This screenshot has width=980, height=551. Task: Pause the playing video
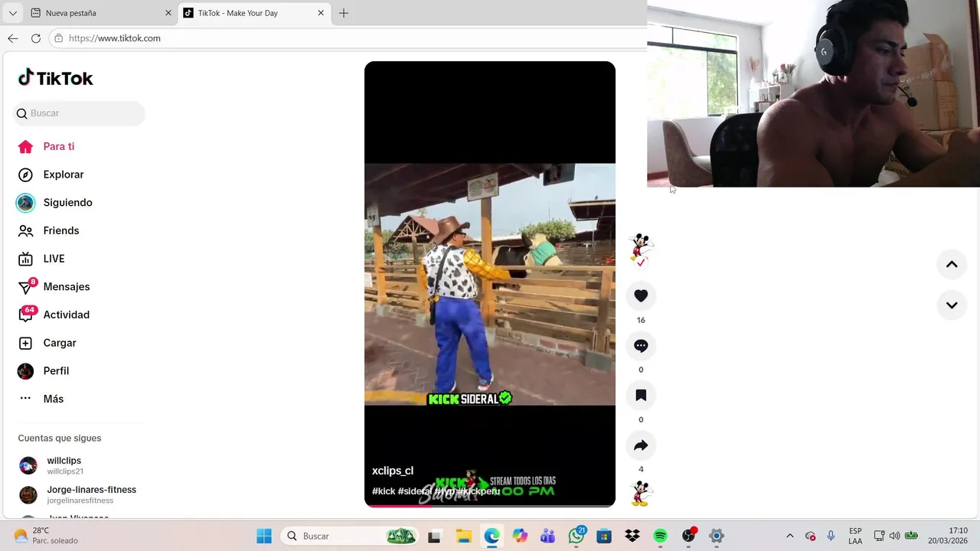[490, 284]
